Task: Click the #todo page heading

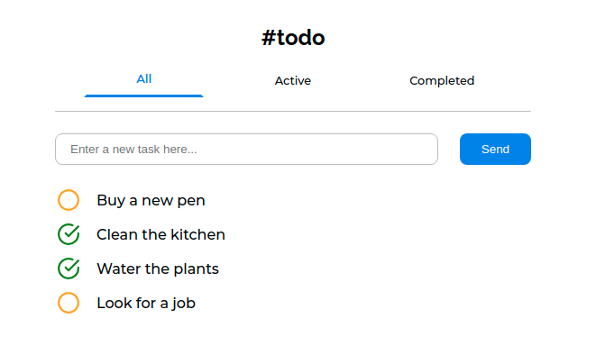Action: (293, 38)
